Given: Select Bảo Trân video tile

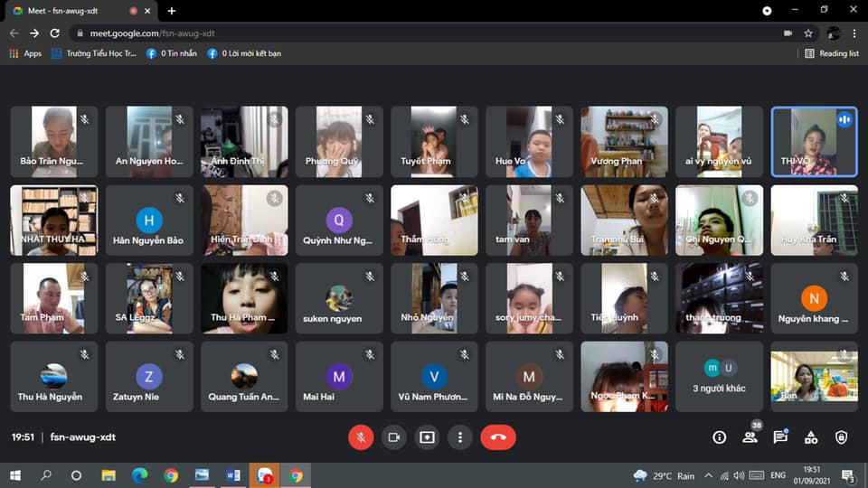Looking at the screenshot, I should tap(53, 142).
